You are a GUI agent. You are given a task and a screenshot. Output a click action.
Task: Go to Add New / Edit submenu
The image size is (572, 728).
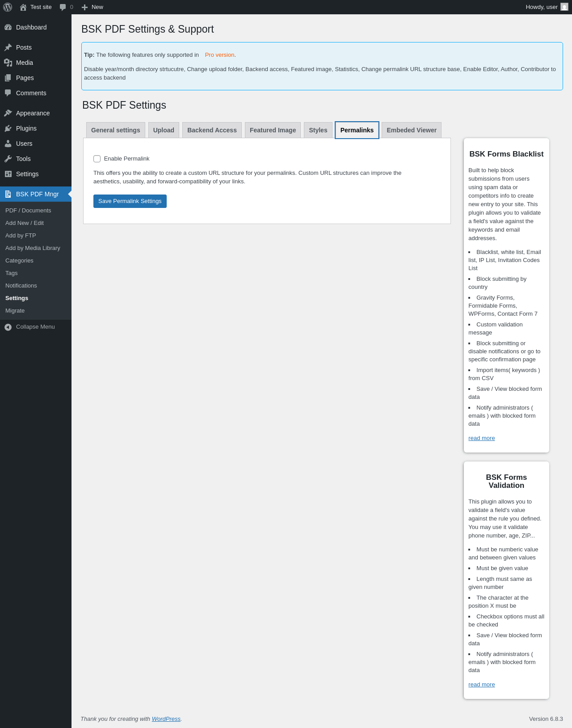[x=25, y=223]
